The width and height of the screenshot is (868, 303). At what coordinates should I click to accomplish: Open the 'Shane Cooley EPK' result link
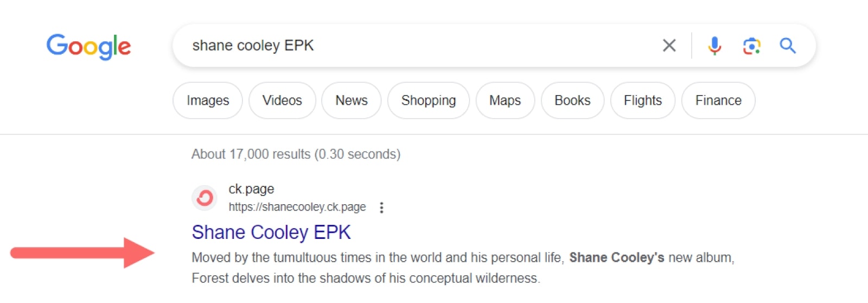coord(271,232)
